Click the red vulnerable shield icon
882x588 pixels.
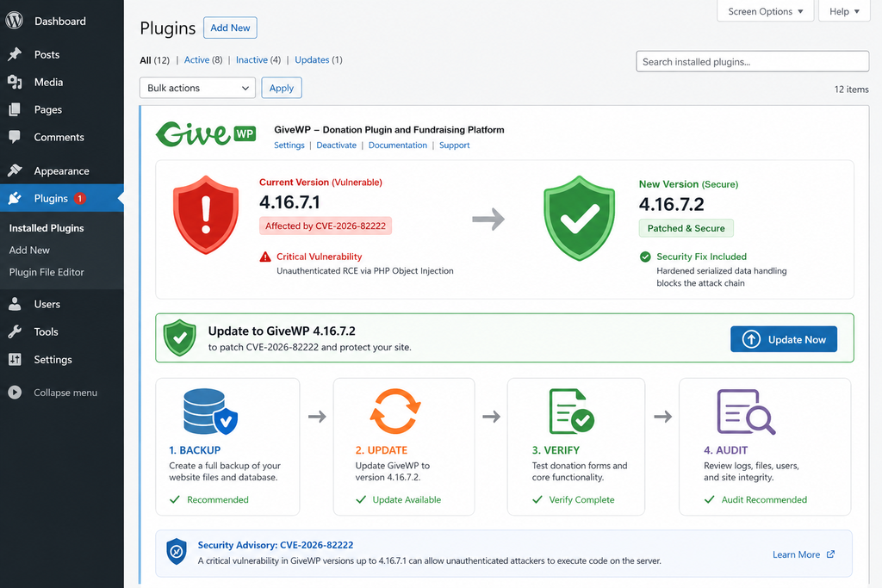point(206,214)
